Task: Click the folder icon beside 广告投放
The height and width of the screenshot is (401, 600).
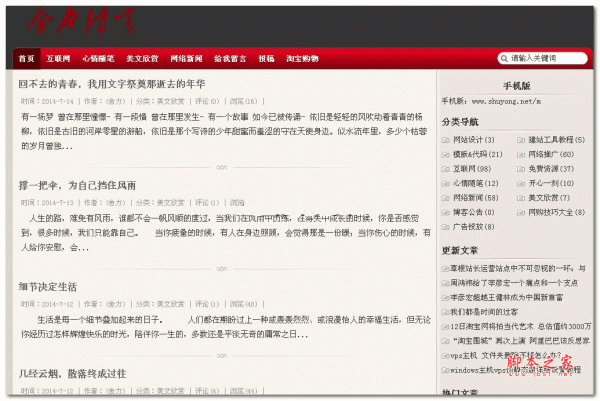Action: (x=445, y=227)
